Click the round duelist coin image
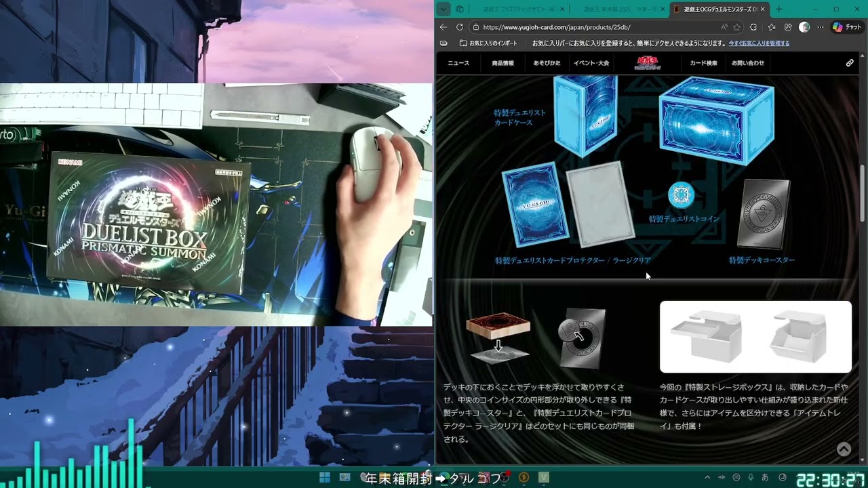This screenshot has width=868, height=488. pos(681,195)
